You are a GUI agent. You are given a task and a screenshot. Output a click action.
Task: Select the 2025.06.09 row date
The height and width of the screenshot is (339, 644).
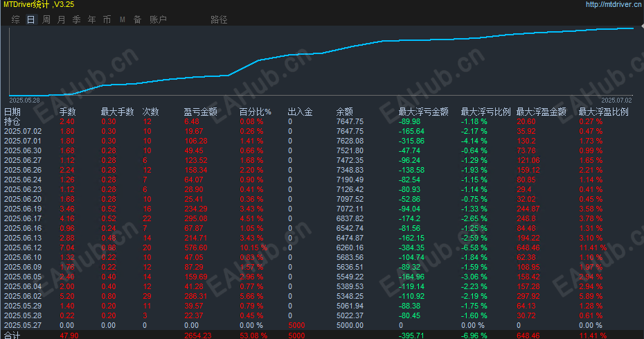[23, 267]
